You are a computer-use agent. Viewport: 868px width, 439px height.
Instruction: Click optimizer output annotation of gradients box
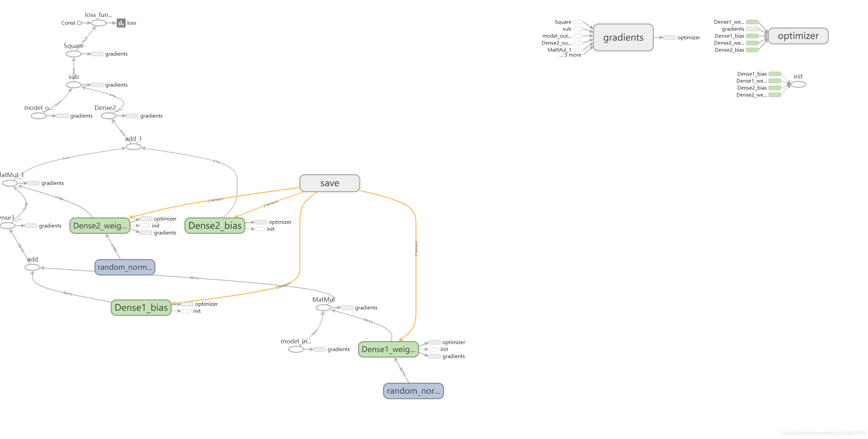(682, 37)
